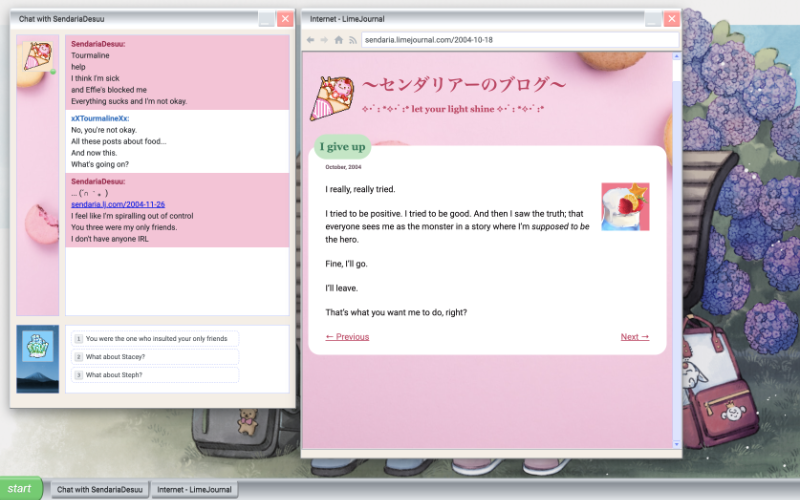
Task: Go to the Next blog entry
Action: (635, 337)
